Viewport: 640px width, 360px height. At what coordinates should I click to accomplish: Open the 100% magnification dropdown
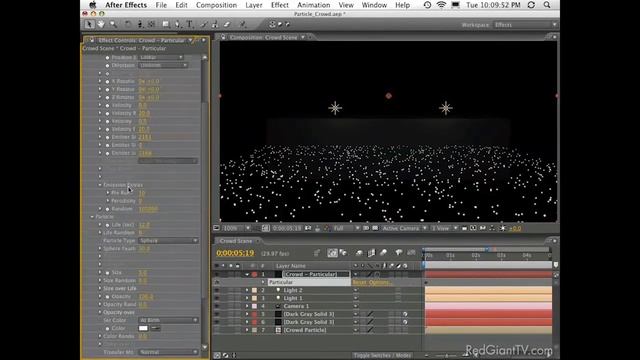(x=237, y=228)
